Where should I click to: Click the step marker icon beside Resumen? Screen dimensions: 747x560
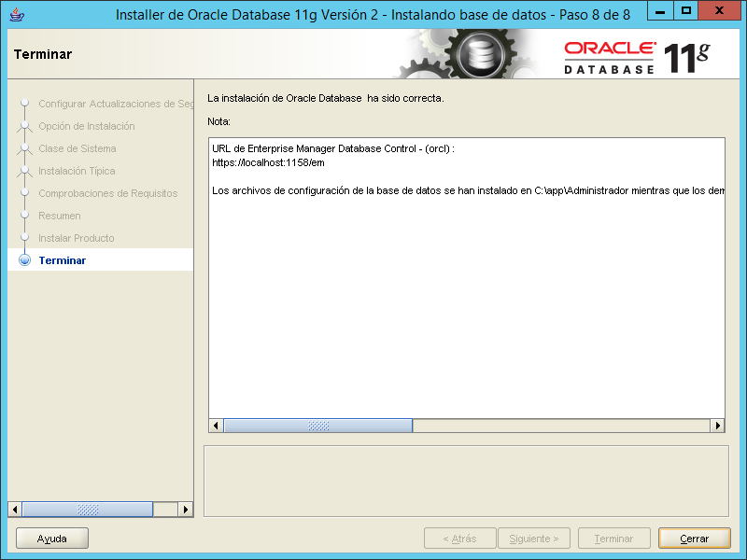click(x=25, y=216)
